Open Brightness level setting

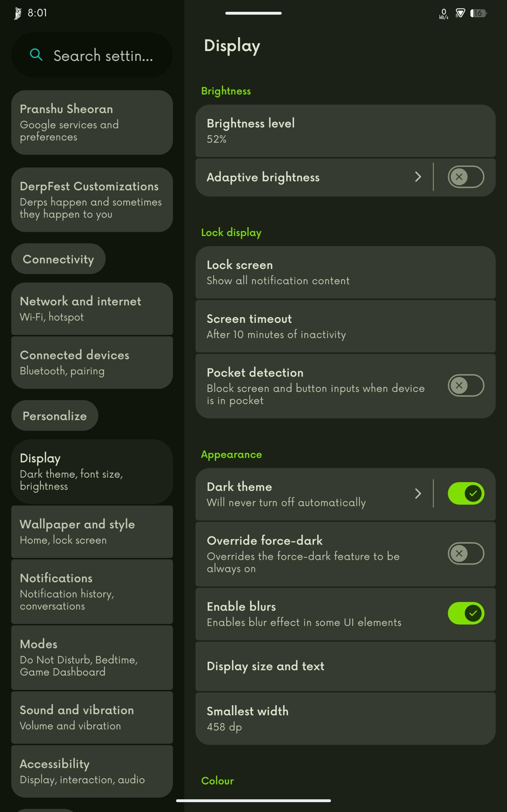(x=345, y=131)
